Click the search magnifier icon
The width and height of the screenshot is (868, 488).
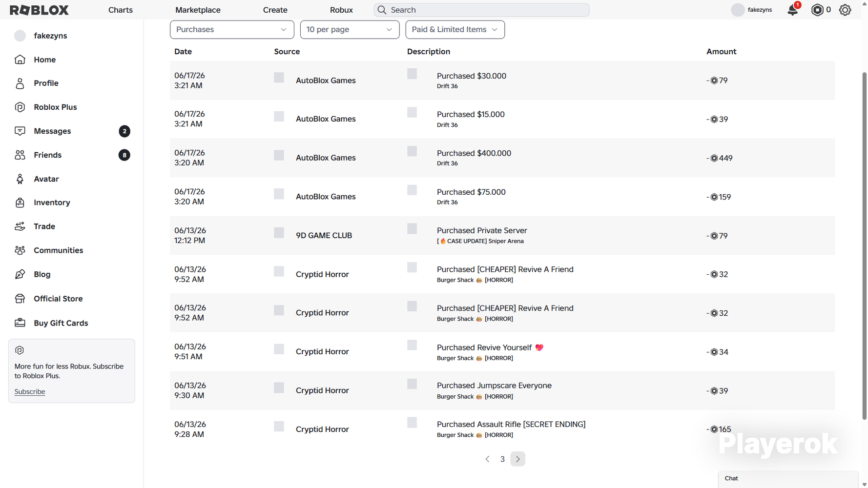[x=382, y=10]
